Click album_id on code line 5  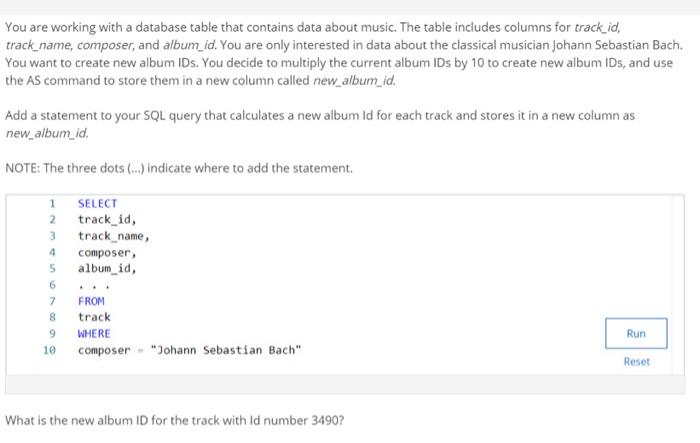click(107, 268)
